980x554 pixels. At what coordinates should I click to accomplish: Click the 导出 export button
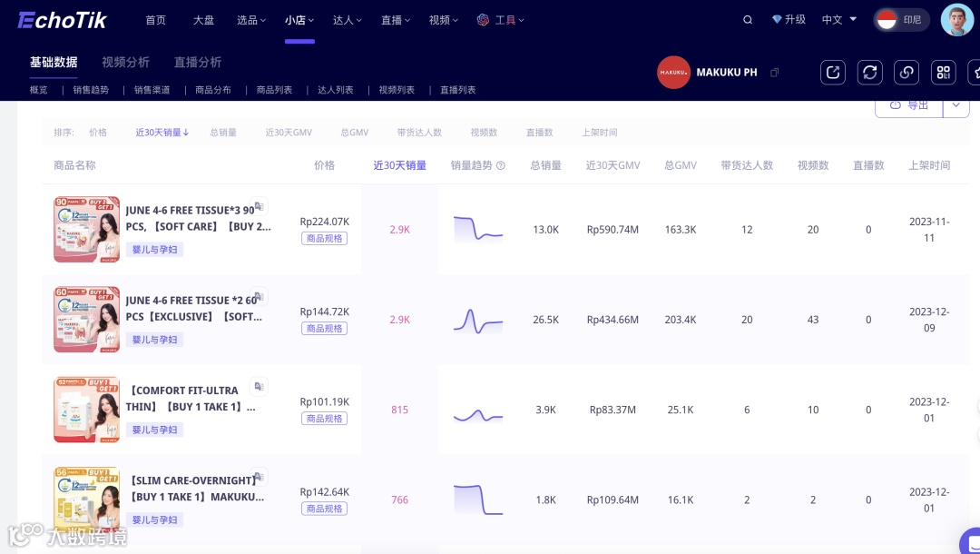point(908,105)
